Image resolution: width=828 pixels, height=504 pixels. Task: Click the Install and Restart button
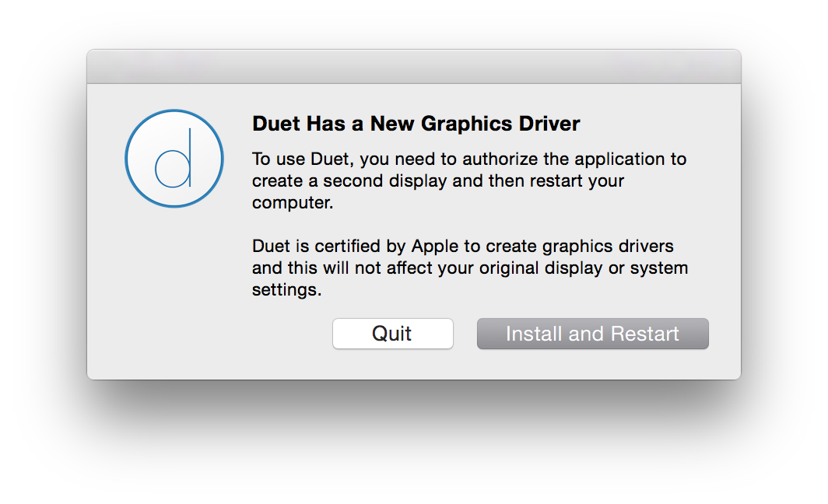[x=592, y=334]
